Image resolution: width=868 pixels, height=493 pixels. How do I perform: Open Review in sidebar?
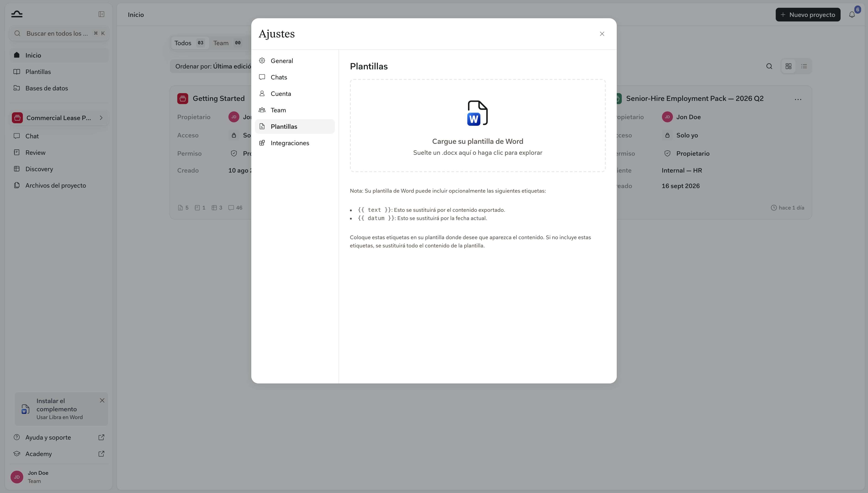59,152
